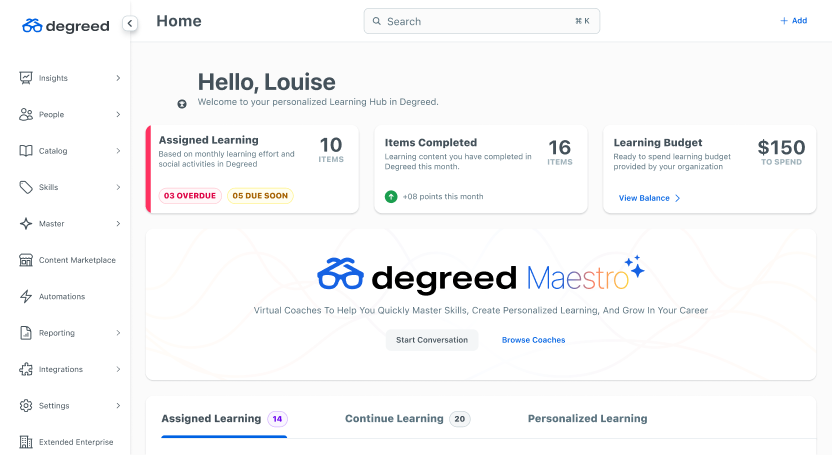Click the Items Completed card title

tap(431, 143)
